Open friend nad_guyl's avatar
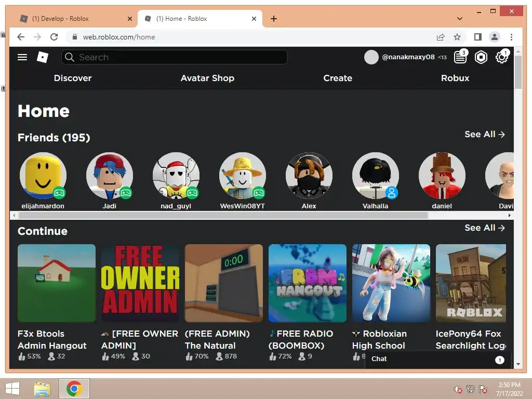The height and width of the screenshot is (399, 532). (176, 176)
